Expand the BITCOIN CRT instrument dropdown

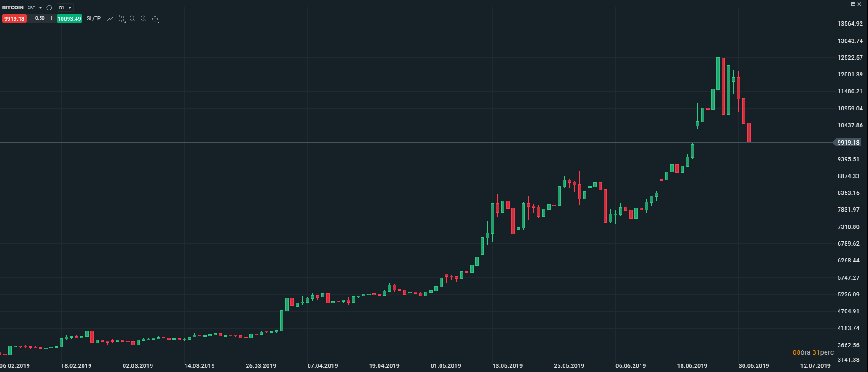point(41,8)
